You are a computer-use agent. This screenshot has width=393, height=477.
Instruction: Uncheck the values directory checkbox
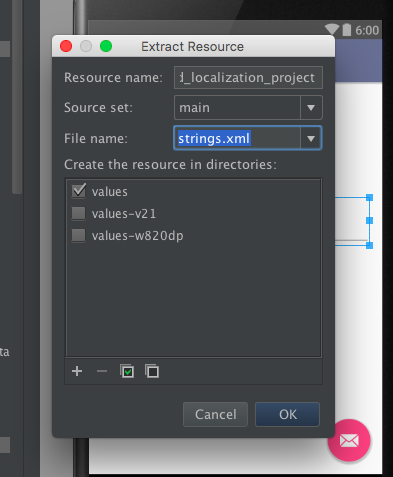pos(79,191)
